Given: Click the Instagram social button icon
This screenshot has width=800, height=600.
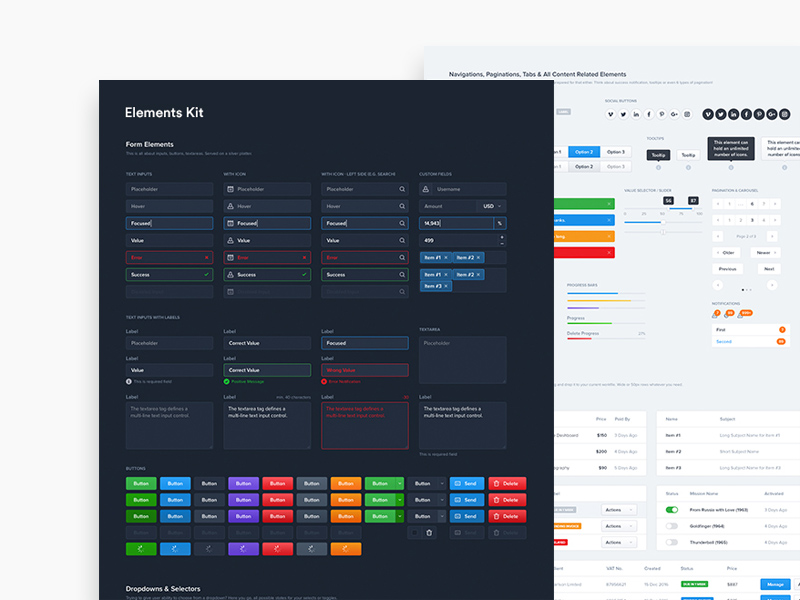Looking at the screenshot, I should tap(686, 114).
